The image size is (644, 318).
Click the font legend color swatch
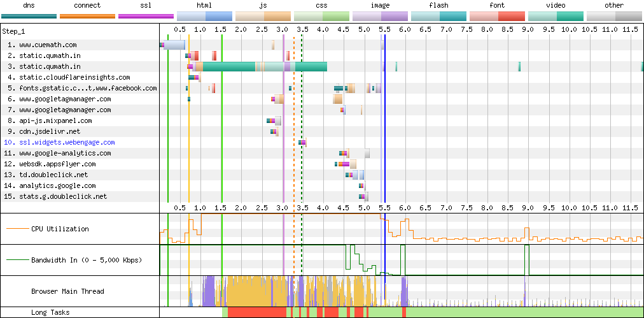pos(497,16)
